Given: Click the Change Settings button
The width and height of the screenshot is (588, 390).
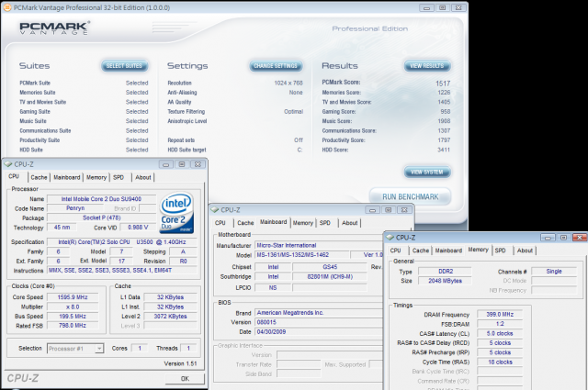Looking at the screenshot, I should [x=276, y=66].
